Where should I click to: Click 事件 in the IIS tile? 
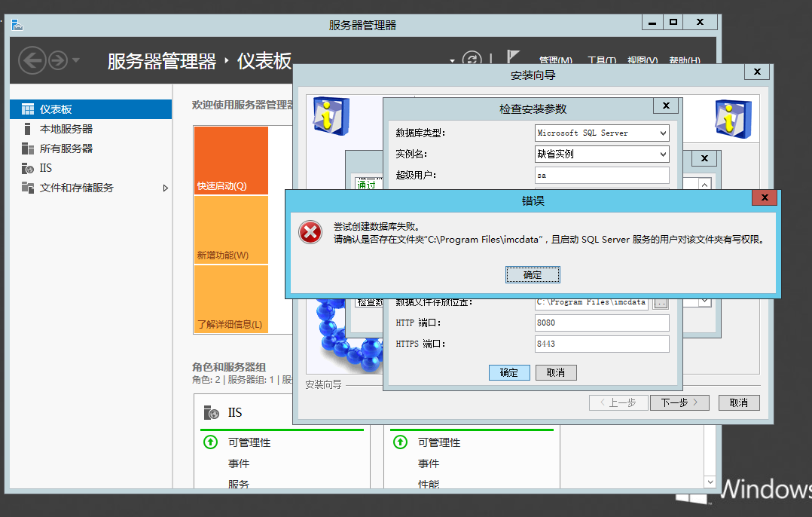[239, 463]
